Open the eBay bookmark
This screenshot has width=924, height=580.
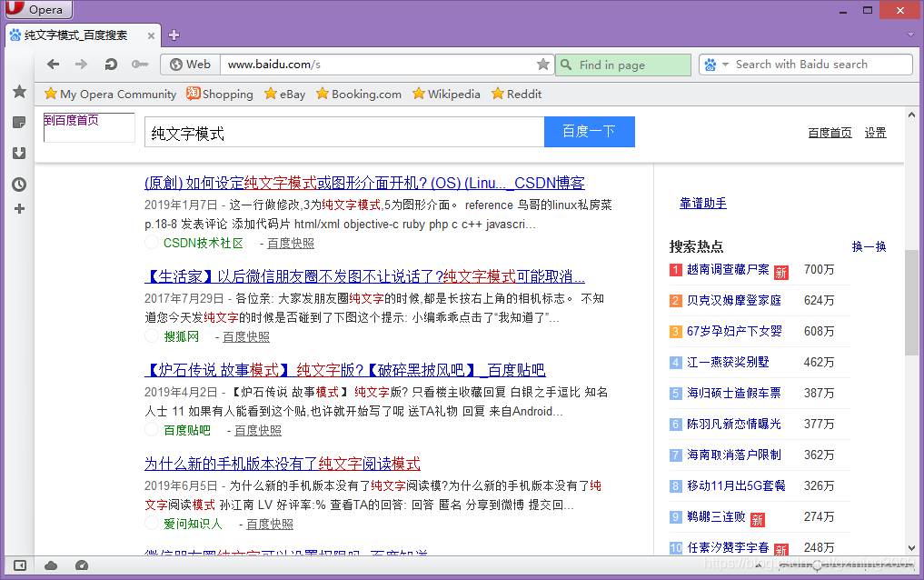pos(284,95)
